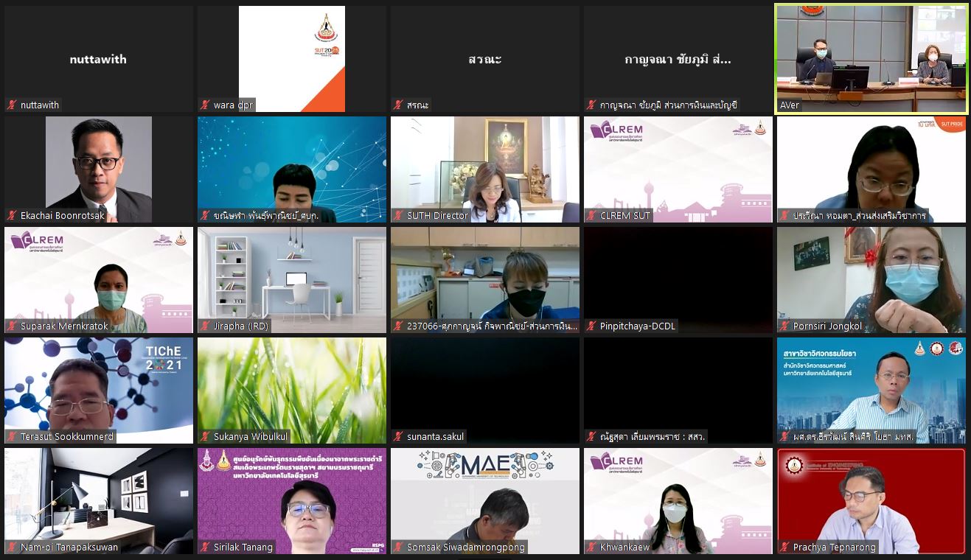Click the muted mic icon beside the สรณะ label
The width and height of the screenshot is (971, 560).
tap(398, 105)
